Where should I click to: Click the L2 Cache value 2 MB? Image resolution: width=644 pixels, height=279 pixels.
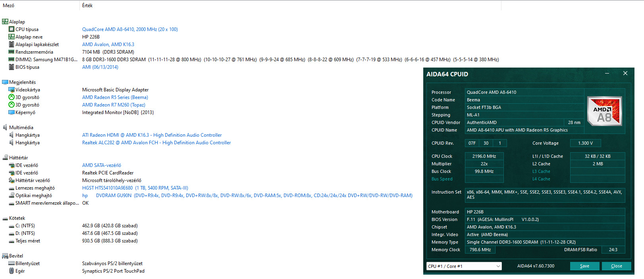coord(598,164)
